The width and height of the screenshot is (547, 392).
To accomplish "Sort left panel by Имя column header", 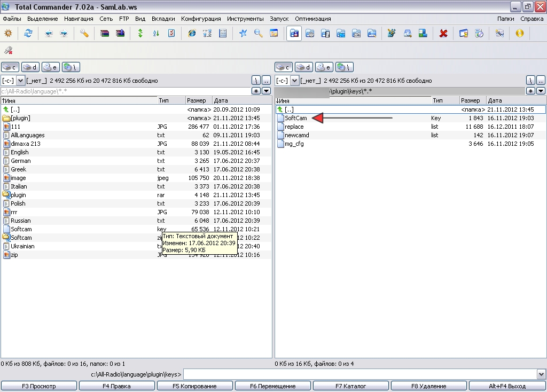I will tap(79, 100).
